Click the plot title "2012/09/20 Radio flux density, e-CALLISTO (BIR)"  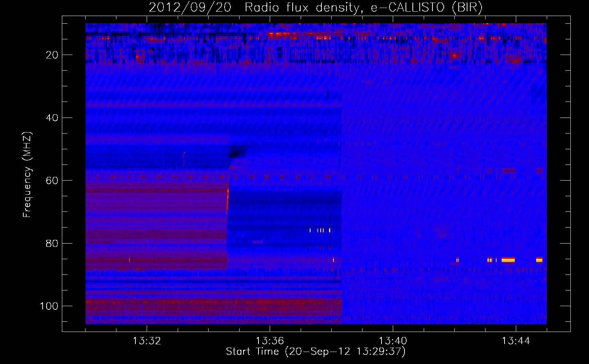[x=316, y=8]
